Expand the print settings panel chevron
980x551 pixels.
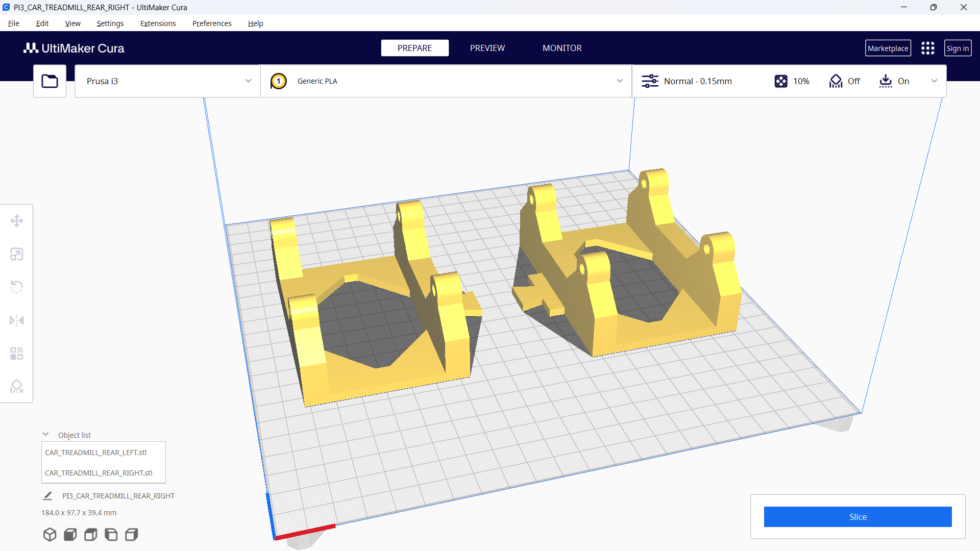click(935, 81)
